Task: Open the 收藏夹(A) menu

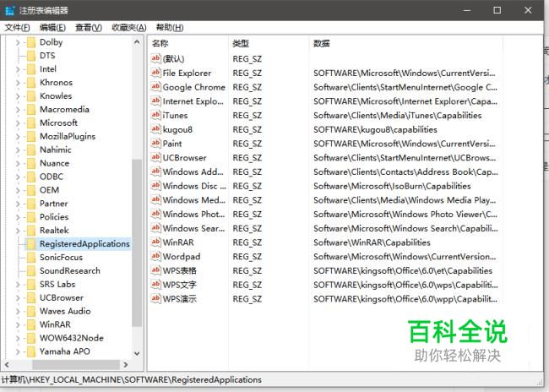Action: click(129, 28)
